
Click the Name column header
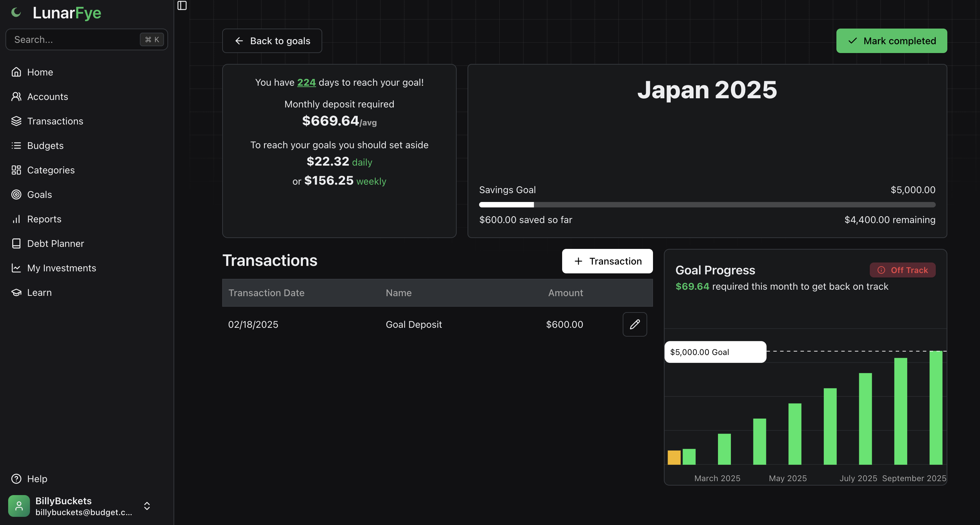(398, 293)
